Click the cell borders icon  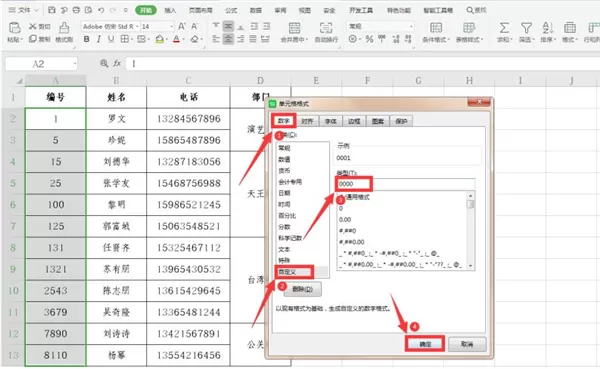click(124, 39)
